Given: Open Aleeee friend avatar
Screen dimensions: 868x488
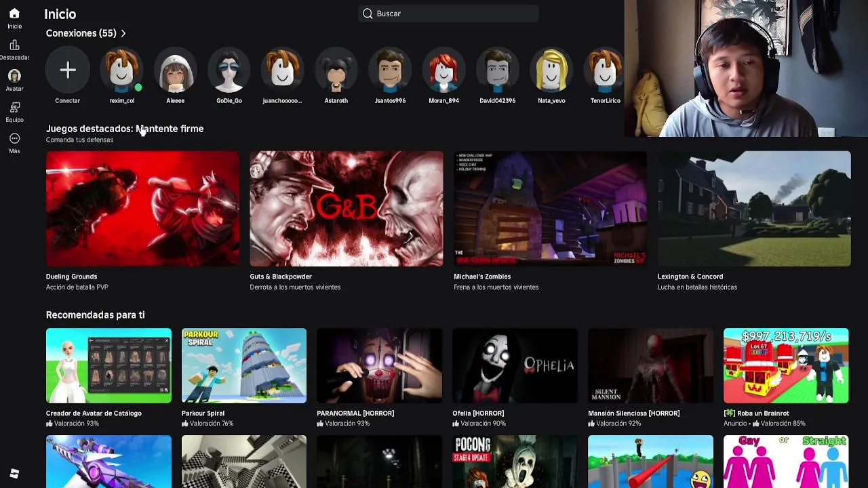Looking at the screenshot, I should click(x=175, y=70).
